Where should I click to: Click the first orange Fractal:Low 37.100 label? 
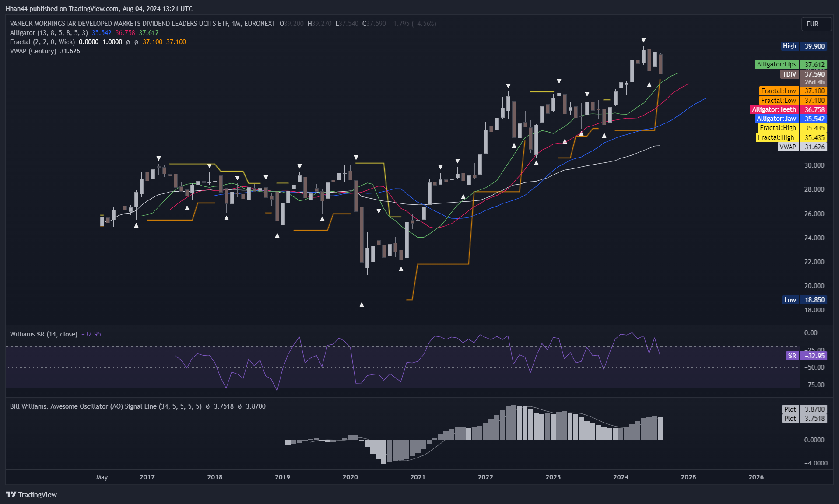(793, 91)
